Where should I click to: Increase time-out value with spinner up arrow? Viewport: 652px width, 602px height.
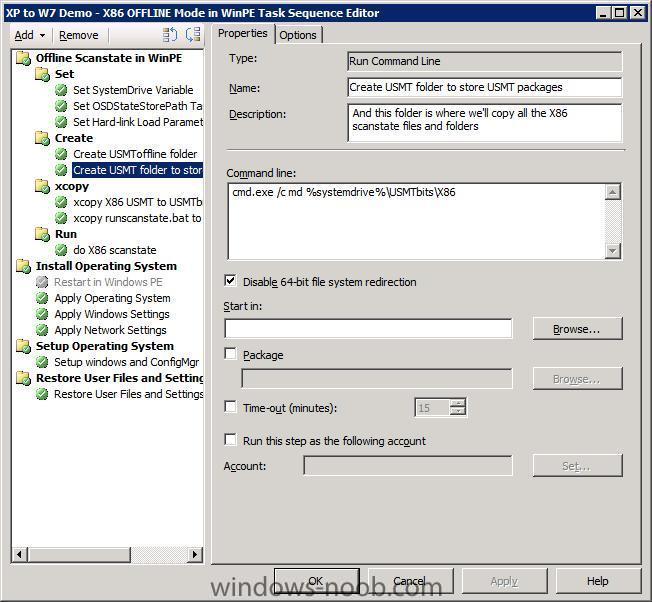point(457,403)
